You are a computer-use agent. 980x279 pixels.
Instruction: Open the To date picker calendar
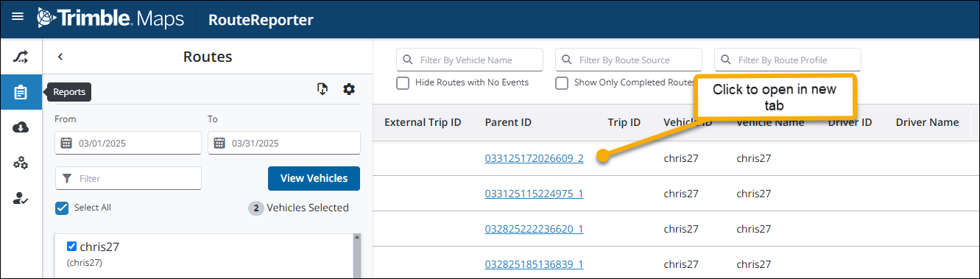point(219,143)
